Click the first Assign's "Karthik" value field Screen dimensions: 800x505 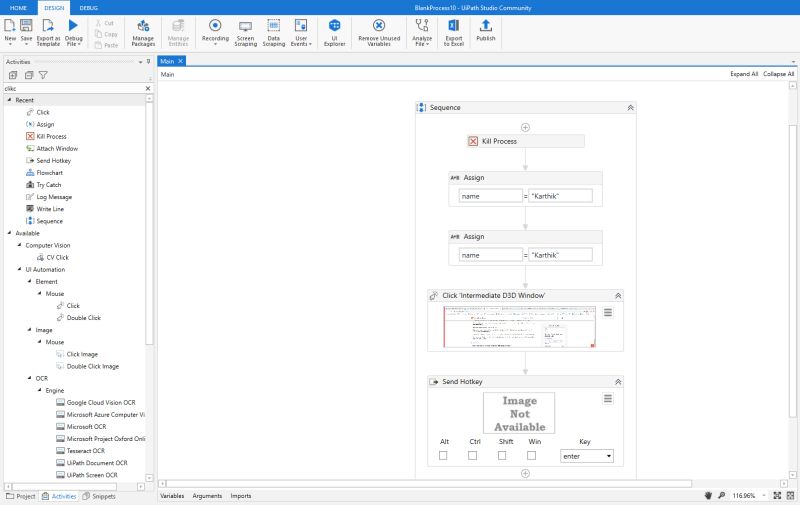pos(560,196)
